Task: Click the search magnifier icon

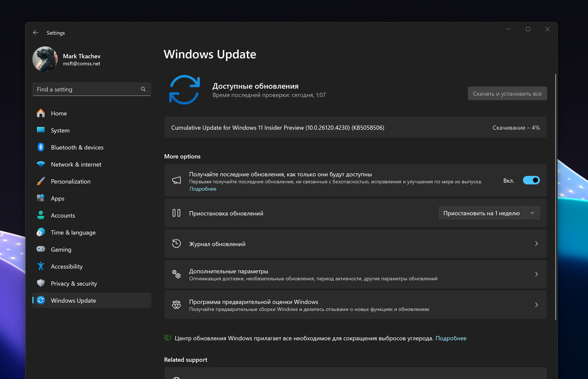Action: (143, 89)
